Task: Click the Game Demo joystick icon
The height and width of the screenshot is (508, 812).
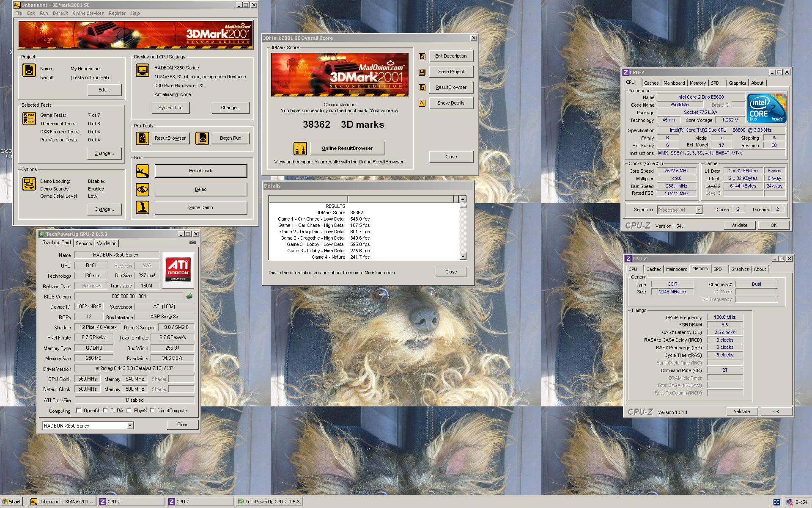Action: pyautogui.click(x=143, y=207)
